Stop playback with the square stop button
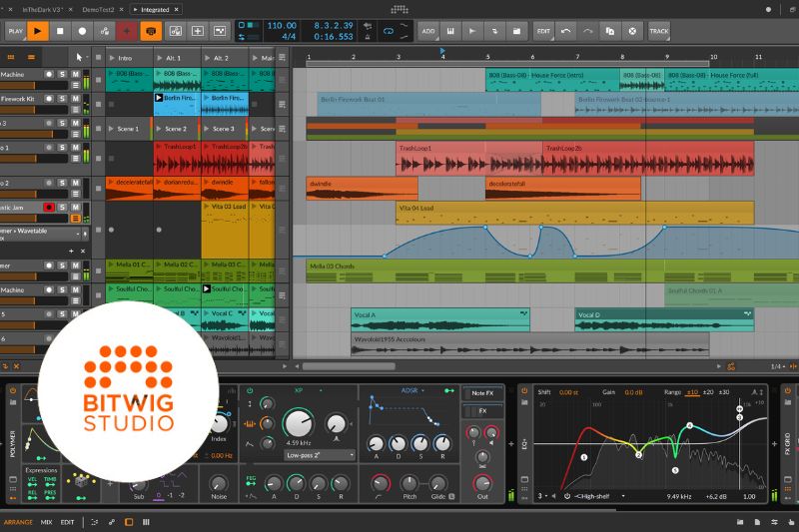Viewport: 799px width, 532px height. click(60, 31)
